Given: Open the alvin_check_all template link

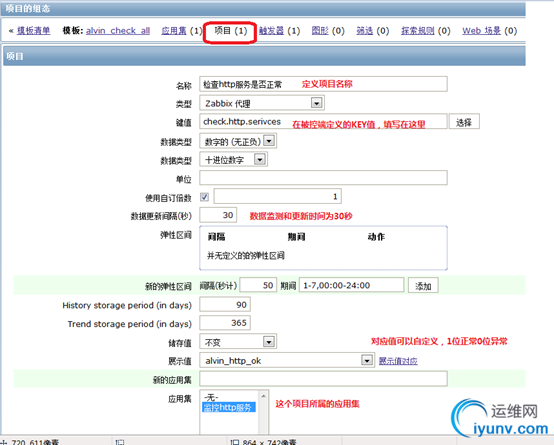Looking at the screenshot, I should click(118, 31).
